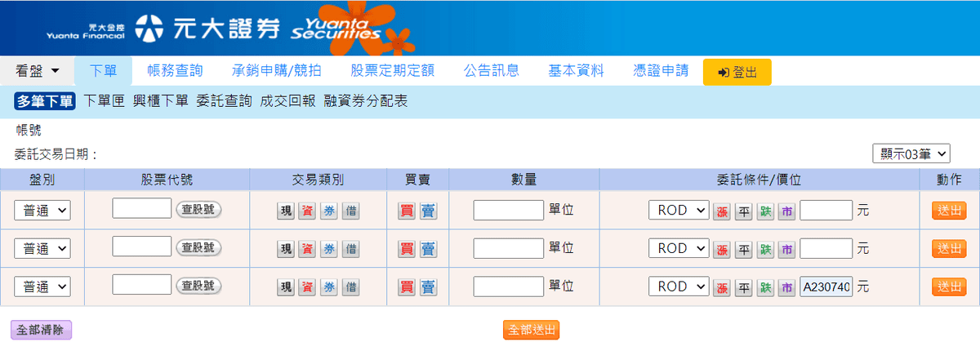
Task: Select 資 margin icon in second row
Action: [307, 249]
